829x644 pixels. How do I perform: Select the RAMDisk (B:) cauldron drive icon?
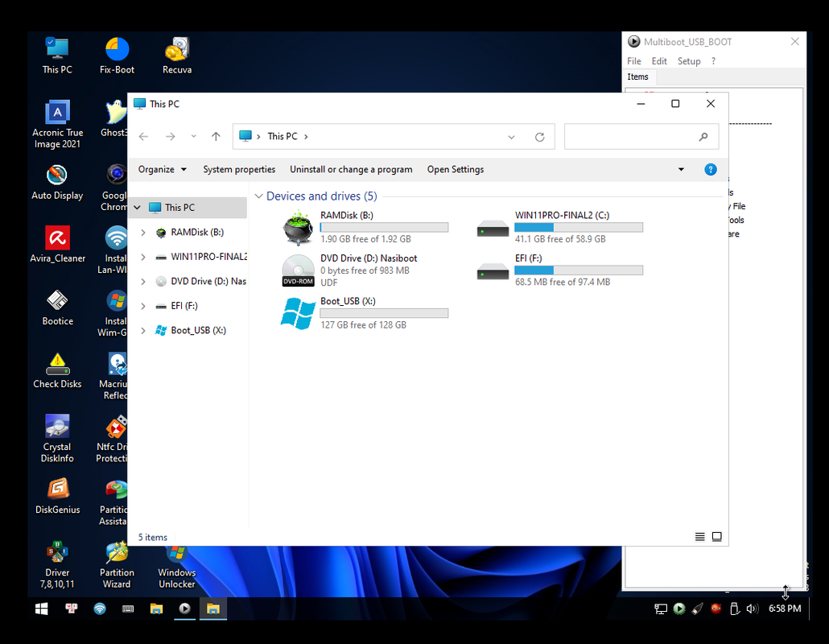298,227
